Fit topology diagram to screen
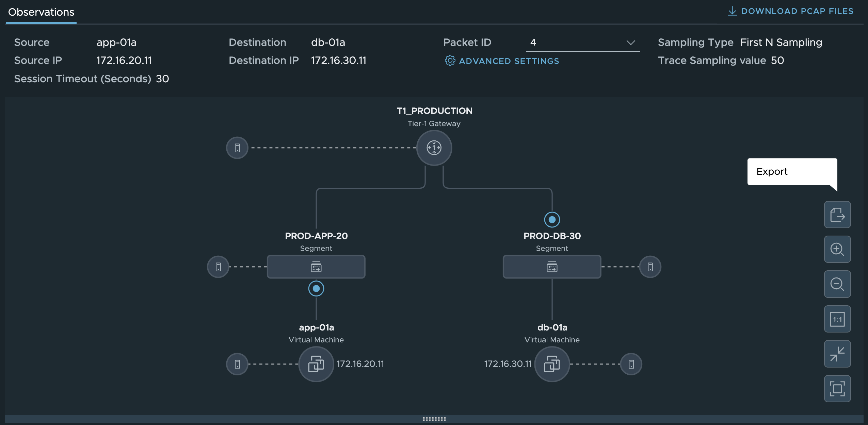 point(837,389)
